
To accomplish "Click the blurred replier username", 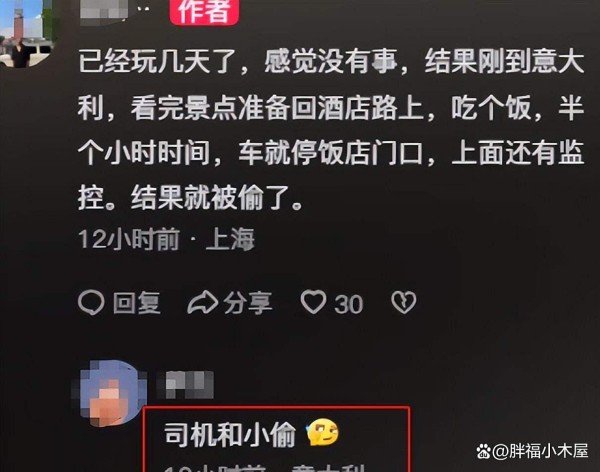I will coord(185,384).
